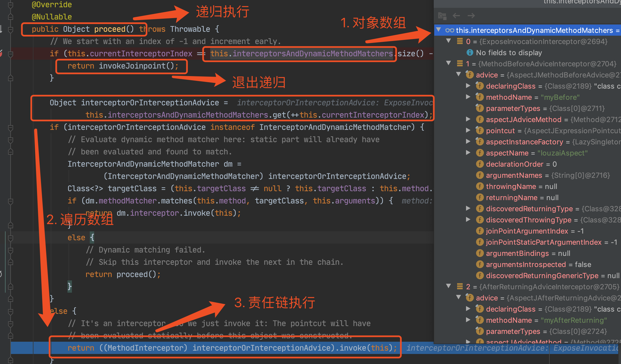Viewport: 621px width, 364px height.
Task: Expand aspectName "louzaiAspect" node
Action: (x=468, y=152)
